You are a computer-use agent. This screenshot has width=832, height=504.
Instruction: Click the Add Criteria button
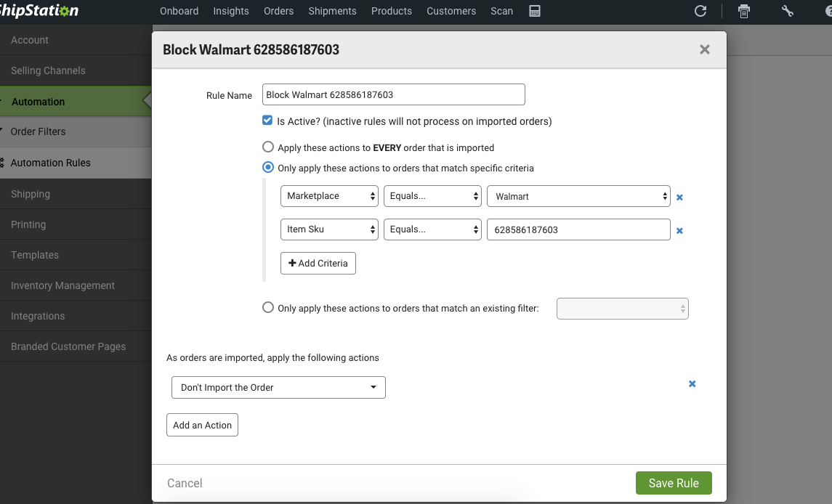(x=318, y=263)
